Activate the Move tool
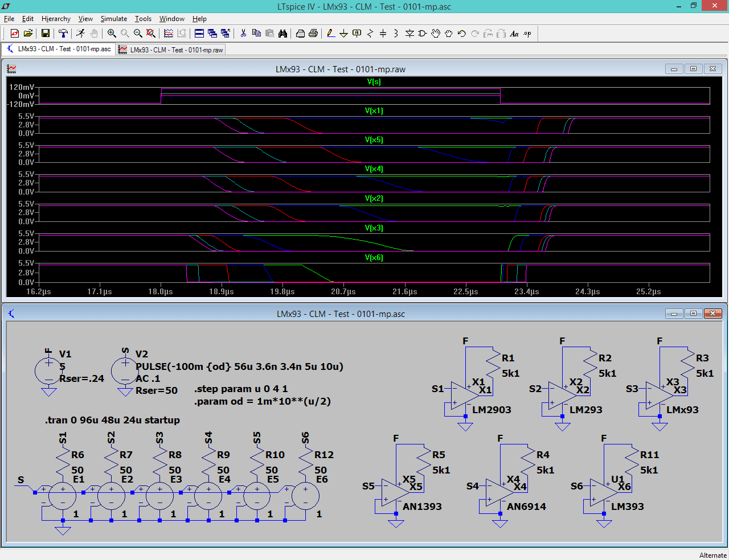Screen dimensions: 729x560 coord(436,33)
